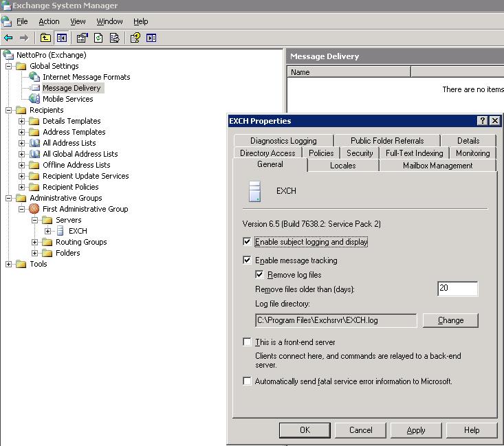Switch to the Diagnostics Logging tab
This screenshot has height=446, width=504.
283,141
